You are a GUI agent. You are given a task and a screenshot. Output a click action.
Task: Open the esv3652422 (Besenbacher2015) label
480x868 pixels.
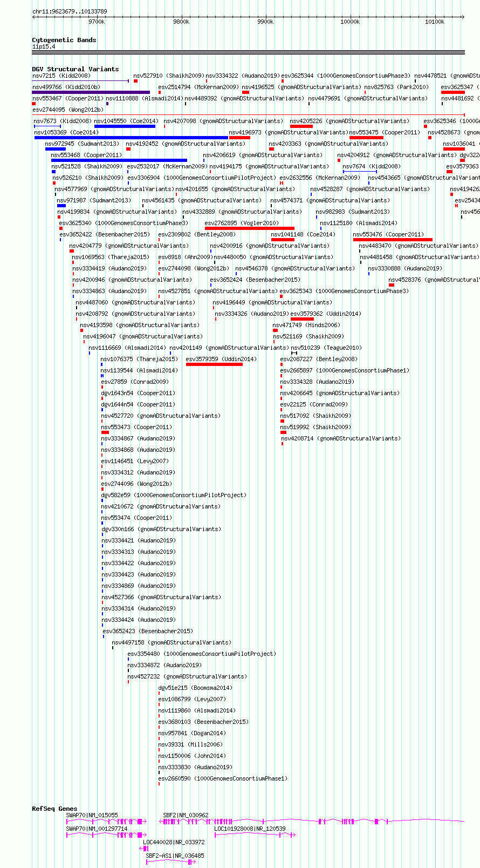(x=105, y=234)
